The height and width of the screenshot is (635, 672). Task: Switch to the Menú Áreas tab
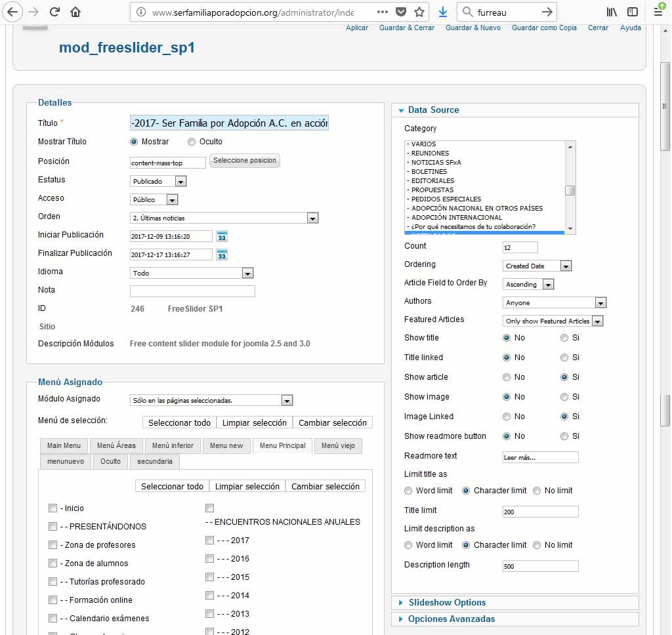(x=116, y=445)
